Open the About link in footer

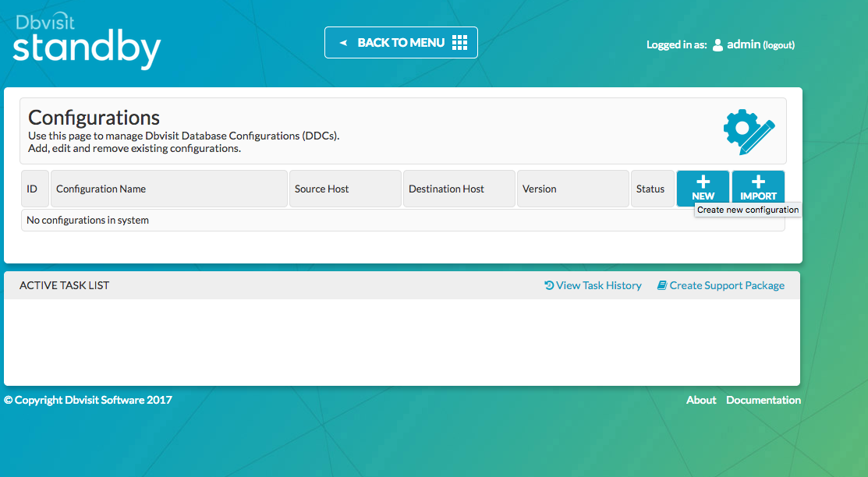coord(701,400)
